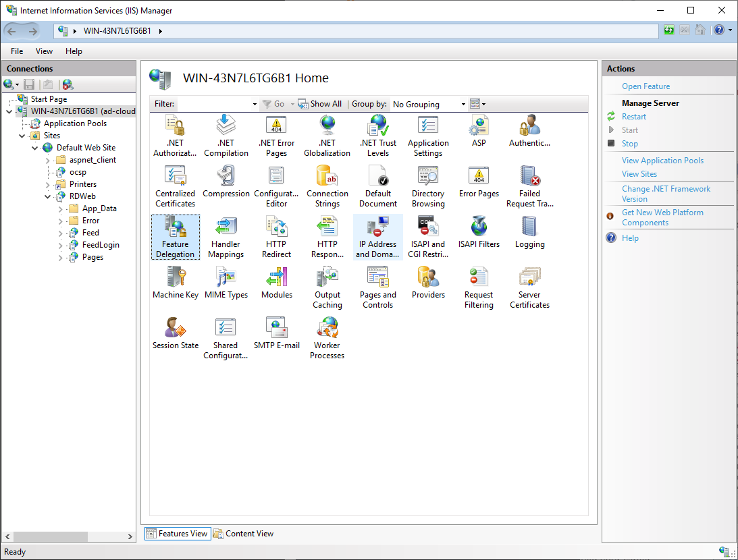
Task: Open the .NET Globalization feature
Action: (327, 136)
